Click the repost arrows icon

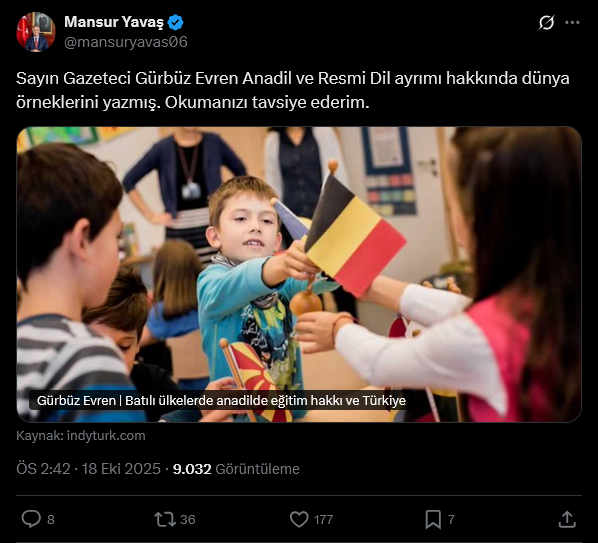coord(165,519)
